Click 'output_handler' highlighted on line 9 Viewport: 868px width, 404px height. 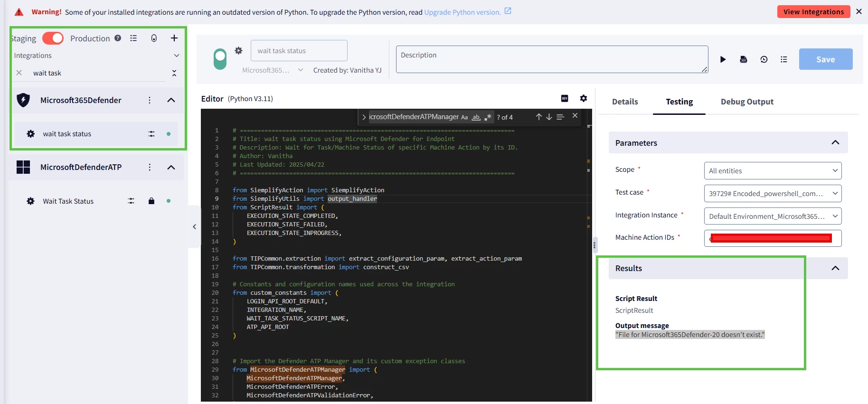pyautogui.click(x=352, y=199)
